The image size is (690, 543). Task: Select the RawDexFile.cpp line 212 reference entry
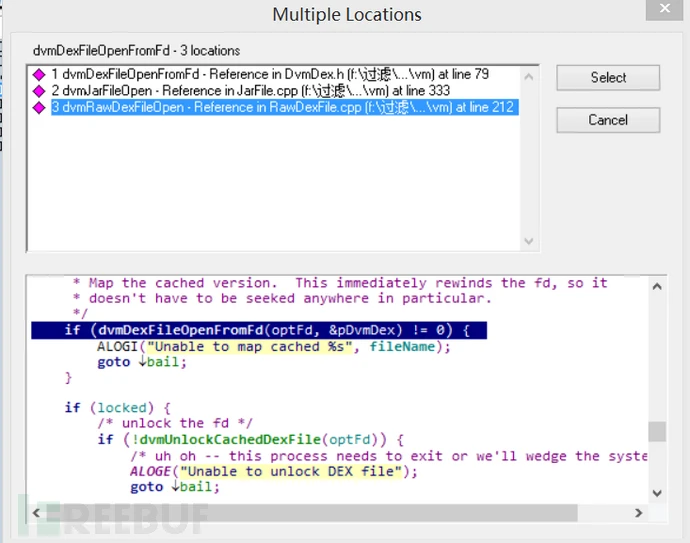284,107
